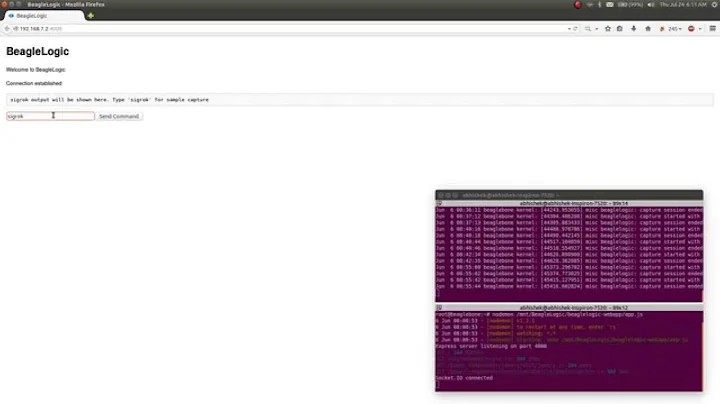
Task: Open the battery 99% indicator
Action: (x=630, y=5)
